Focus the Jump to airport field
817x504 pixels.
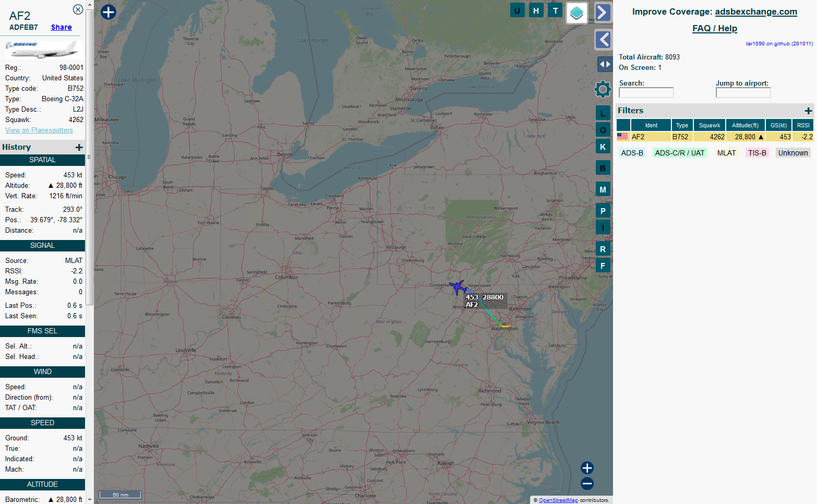[x=743, y=92]
